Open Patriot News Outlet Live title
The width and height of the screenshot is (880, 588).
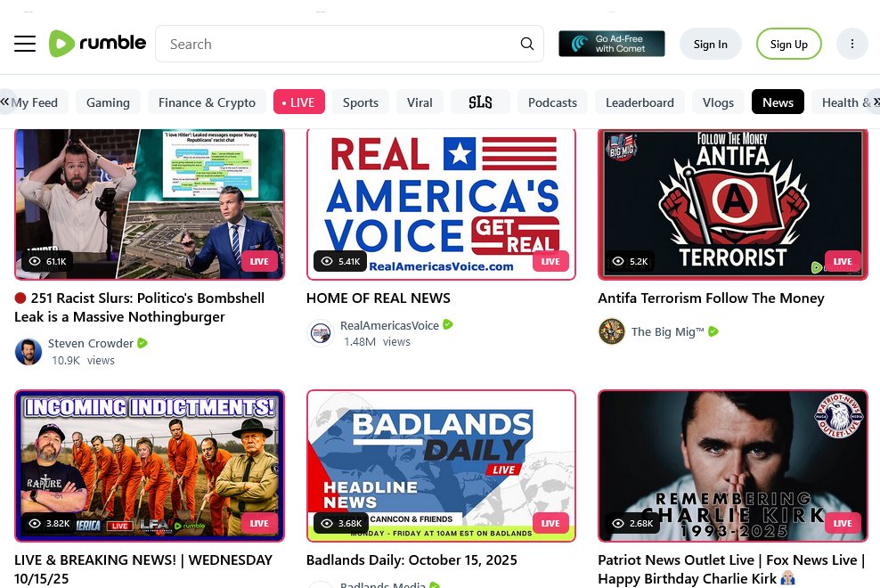point(731,569)
